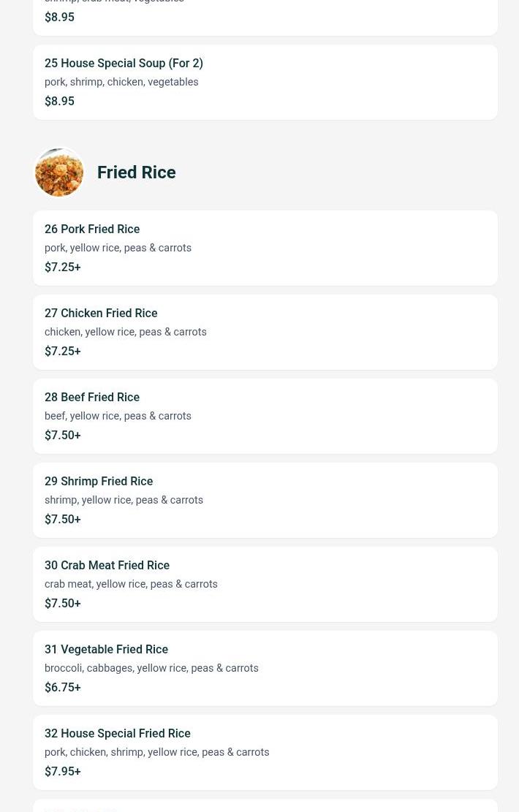Open the 26 Pork Fried Rice item

coord(92,229)
